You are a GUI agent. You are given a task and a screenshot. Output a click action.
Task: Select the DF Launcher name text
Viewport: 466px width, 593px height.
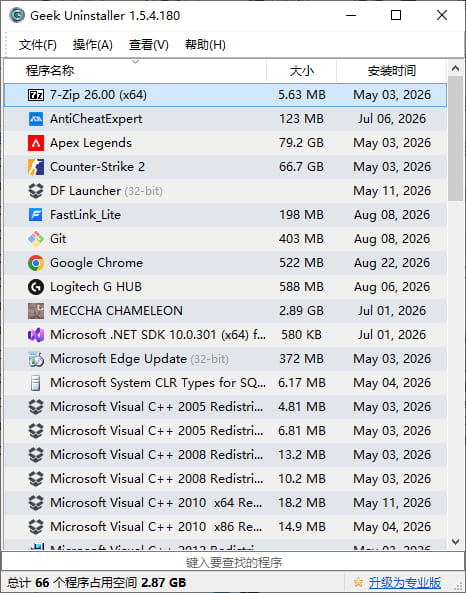click(85, 191)
